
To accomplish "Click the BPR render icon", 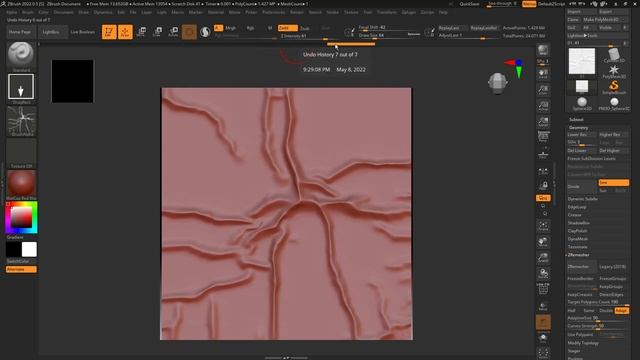I will 543,50.
